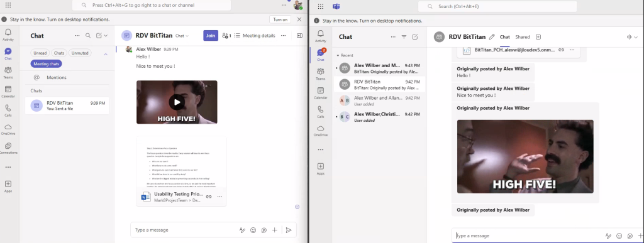Click filter icon in right Chat panel header

click(404, 37)
